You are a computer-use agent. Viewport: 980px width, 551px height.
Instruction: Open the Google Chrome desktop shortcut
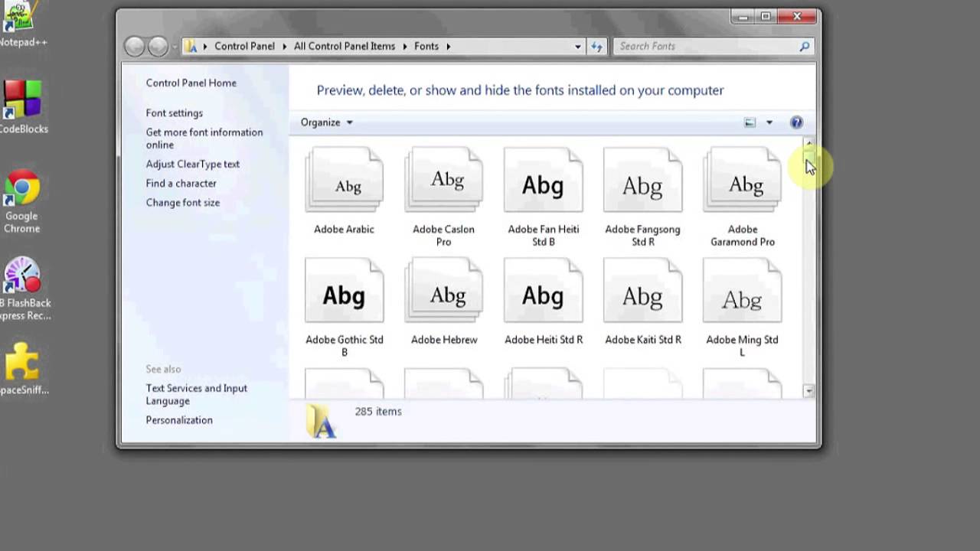pos(21,201)
